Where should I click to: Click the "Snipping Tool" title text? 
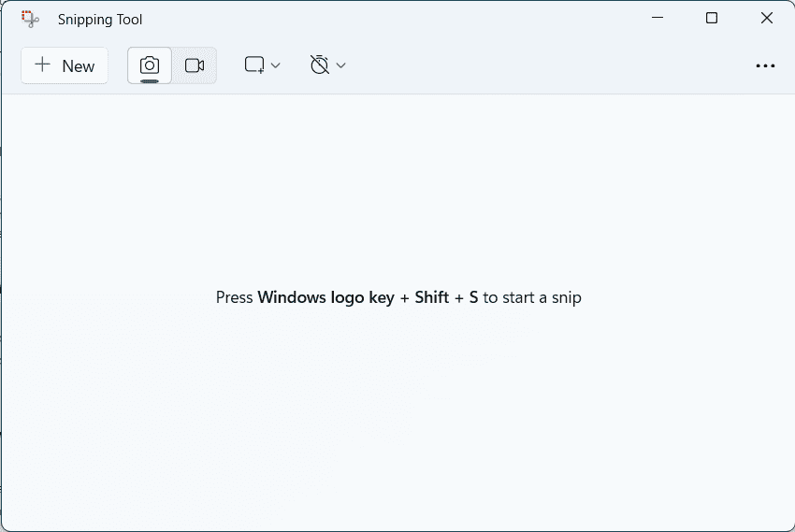coord(100,20)
